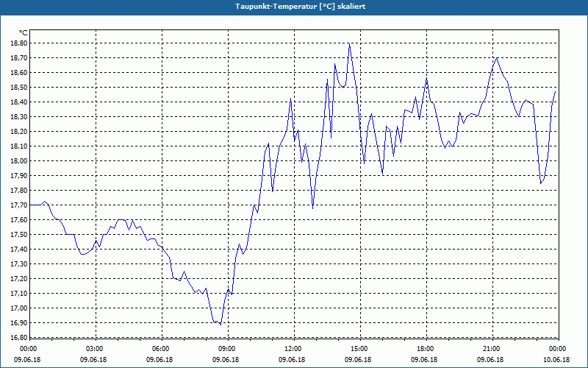Select the y-axis value "17,20"

tap(19, 279)
